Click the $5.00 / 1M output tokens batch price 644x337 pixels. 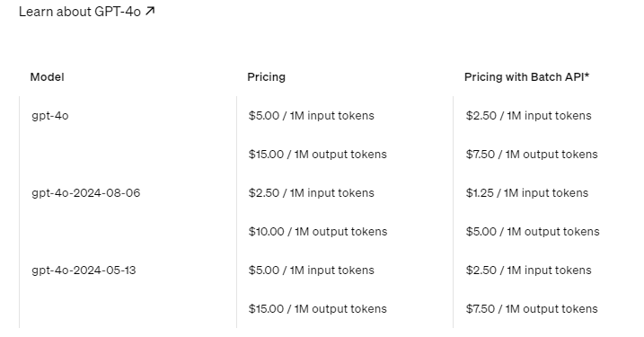click(533, 232)
